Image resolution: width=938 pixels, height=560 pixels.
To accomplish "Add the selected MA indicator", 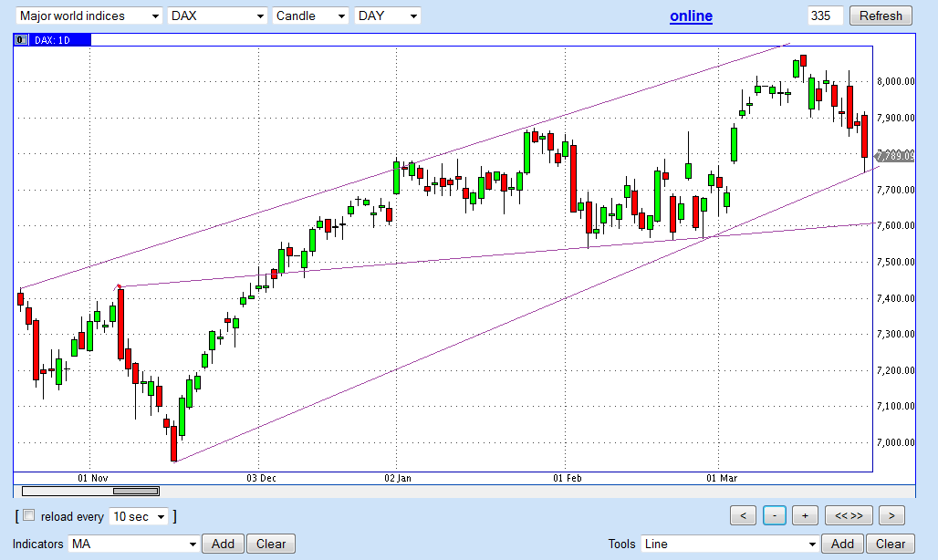I will coord(223,544).
